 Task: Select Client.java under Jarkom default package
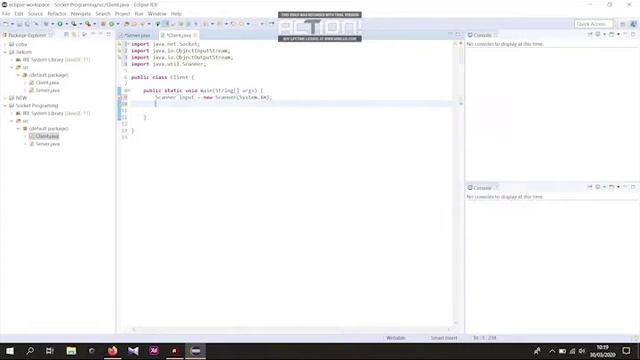[47, 83]
